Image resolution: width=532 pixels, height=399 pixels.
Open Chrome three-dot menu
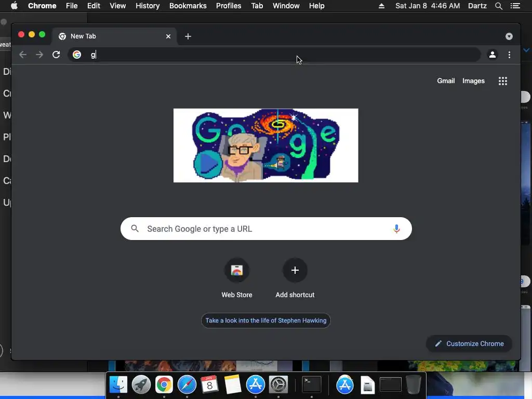[x=509, y=55]
